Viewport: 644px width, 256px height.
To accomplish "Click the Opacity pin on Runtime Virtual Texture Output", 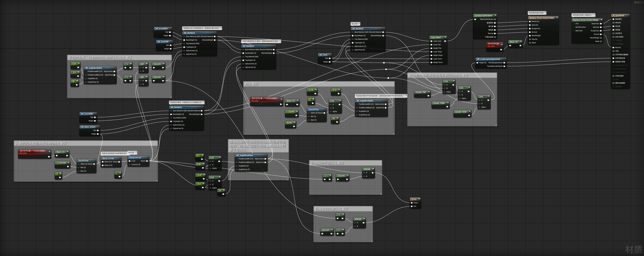I will [530, 39].
